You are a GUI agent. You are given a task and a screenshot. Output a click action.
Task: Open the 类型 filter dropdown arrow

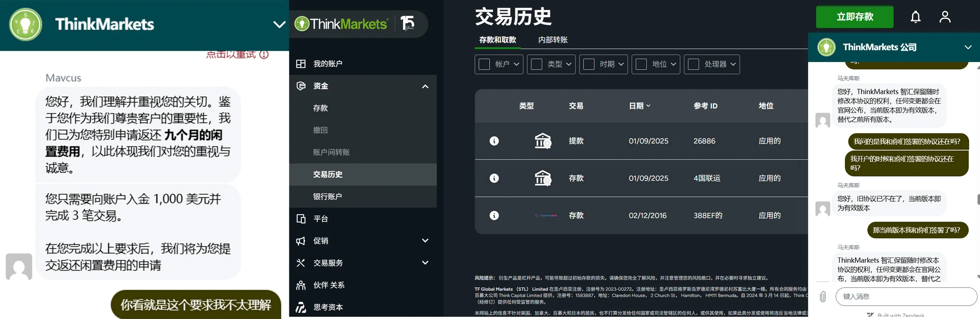pyautogui.click(x=569, y=64)
